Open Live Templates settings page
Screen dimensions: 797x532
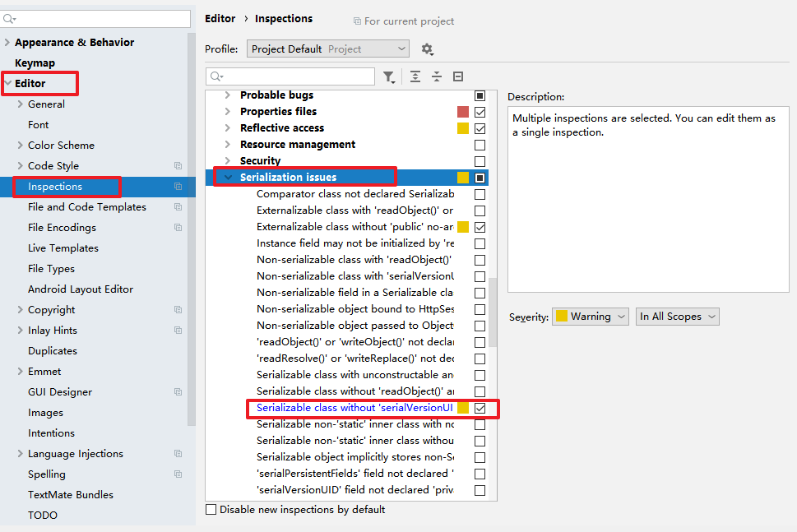tap(63, 248)
